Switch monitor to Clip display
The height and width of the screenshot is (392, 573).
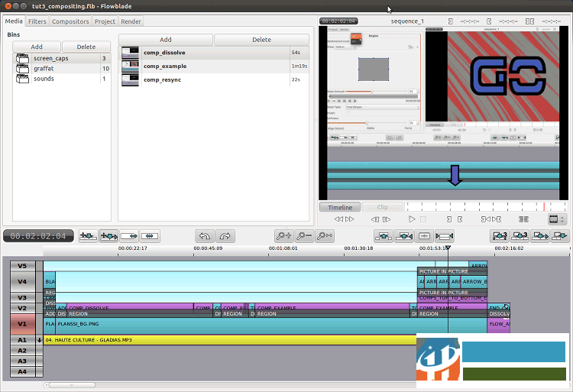click(382, 207)
